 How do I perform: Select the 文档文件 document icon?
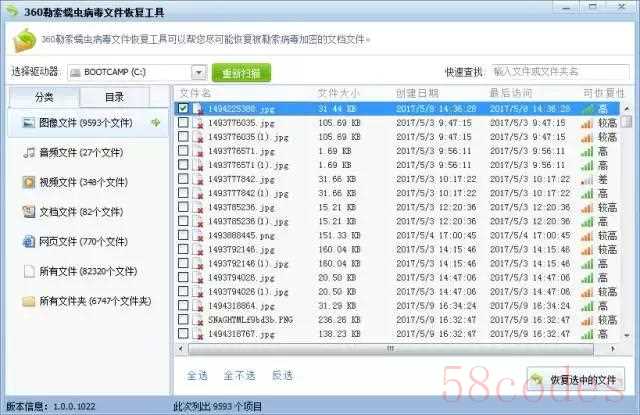click(x=29, y=212)
